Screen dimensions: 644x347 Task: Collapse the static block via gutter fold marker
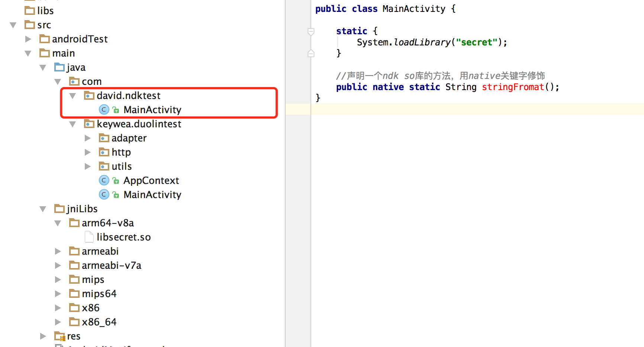pos(311,32)
